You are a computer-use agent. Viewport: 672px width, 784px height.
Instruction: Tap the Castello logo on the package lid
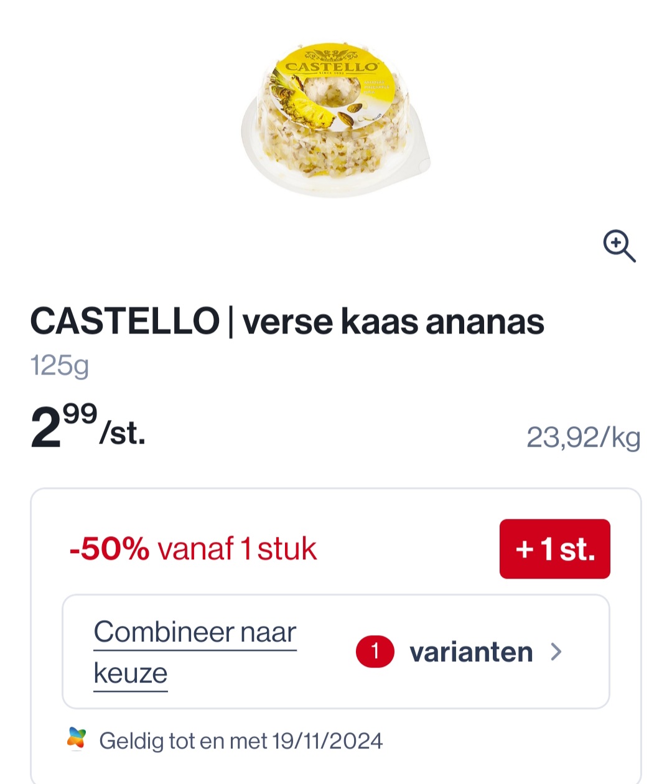(331, 66)
